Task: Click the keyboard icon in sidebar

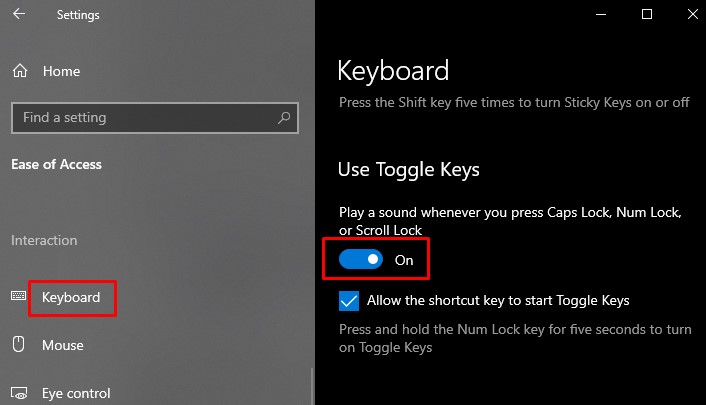Action: pos(18,296)
